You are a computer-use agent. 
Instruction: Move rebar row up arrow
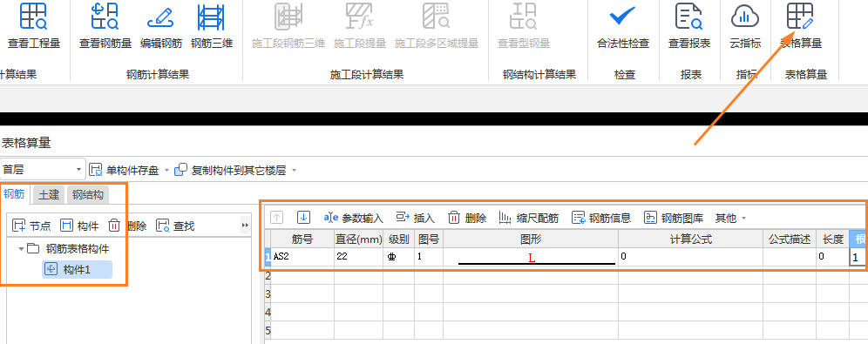coord(277,218)
